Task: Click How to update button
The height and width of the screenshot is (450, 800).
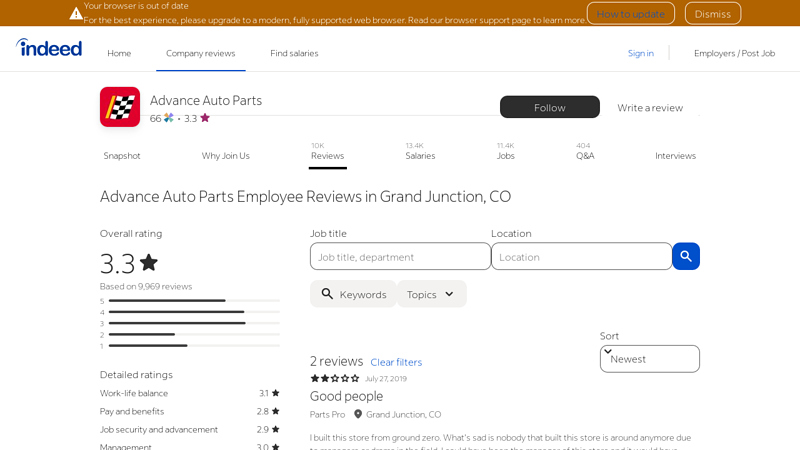Action: pos(631,14)
